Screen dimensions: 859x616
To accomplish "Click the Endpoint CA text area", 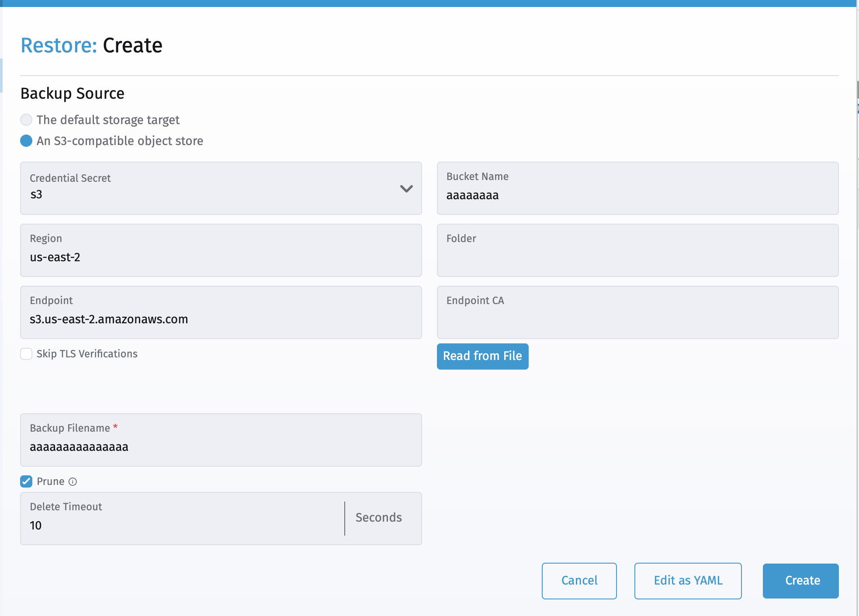I will [x=637, y=319].
